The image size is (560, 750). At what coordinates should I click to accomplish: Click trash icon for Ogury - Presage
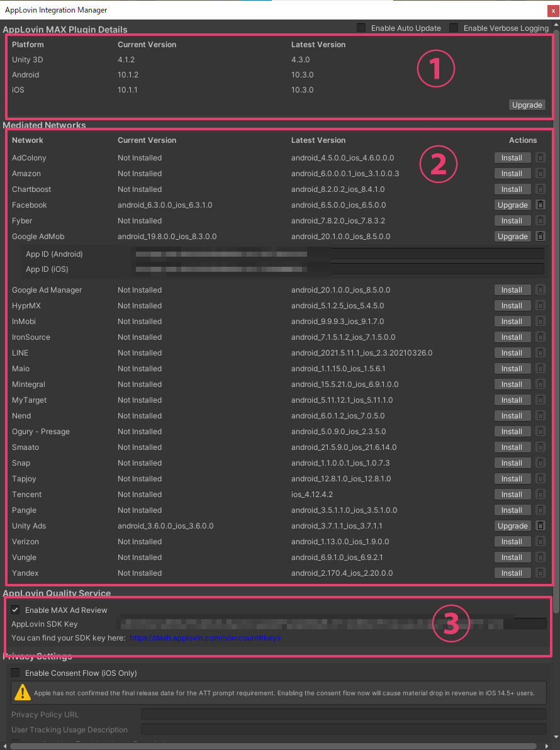[x=540, y=432]
